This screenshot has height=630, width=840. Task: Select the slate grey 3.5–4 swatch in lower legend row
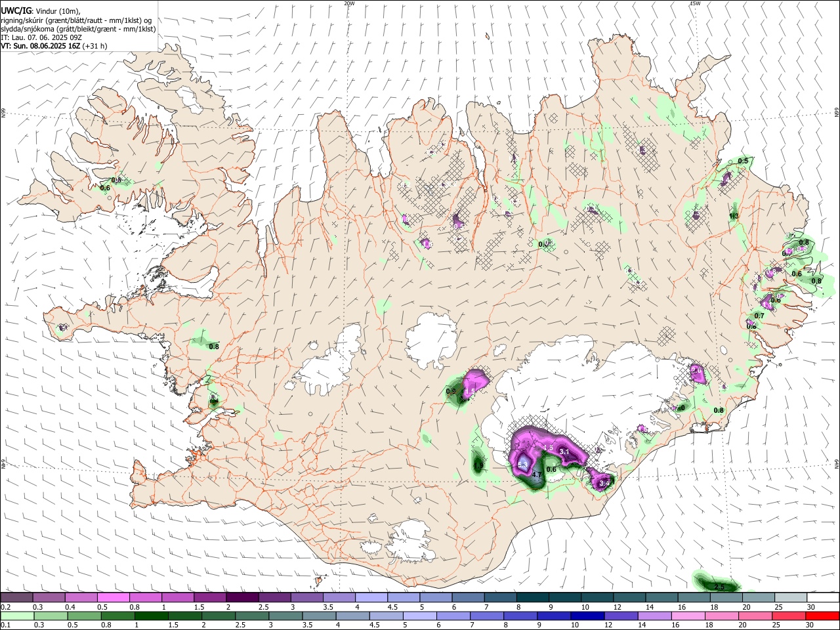click(x=319, y=616)
